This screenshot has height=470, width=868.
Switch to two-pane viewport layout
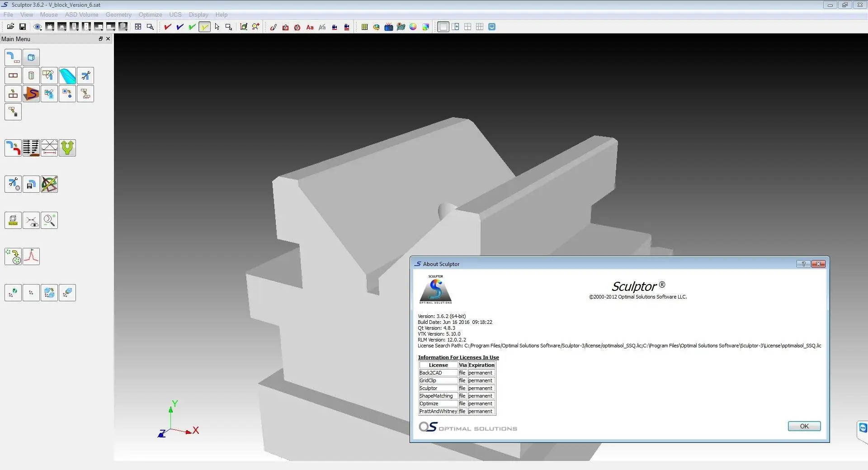point(456,27)
